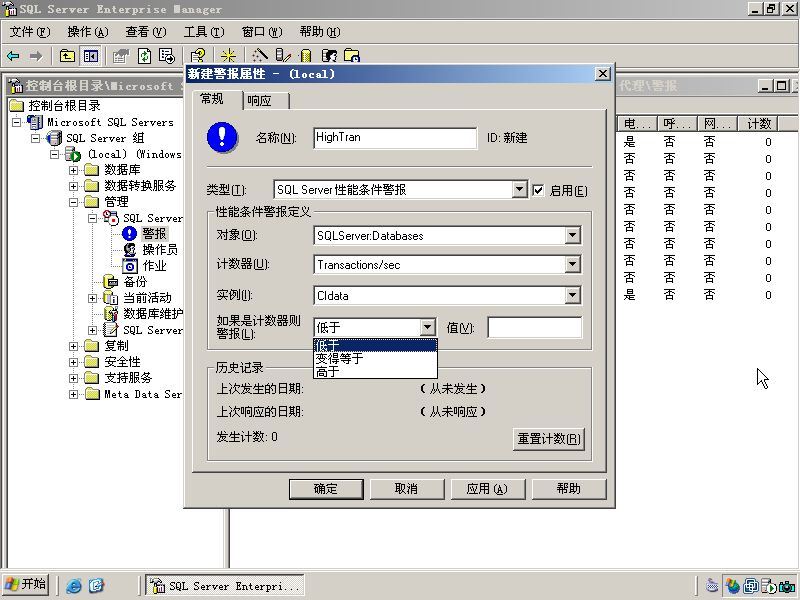The width and height of the screenshot is (800, 600).
Task: Click the up-one-level folder icon
Action: [67, 56]
